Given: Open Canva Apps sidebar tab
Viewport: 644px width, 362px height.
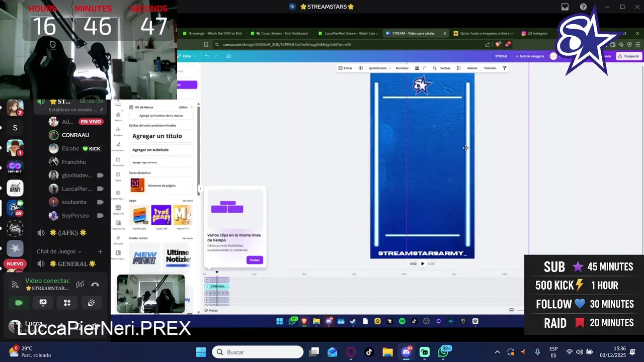Looking at the screenshot, I should [x=118, y=176].
